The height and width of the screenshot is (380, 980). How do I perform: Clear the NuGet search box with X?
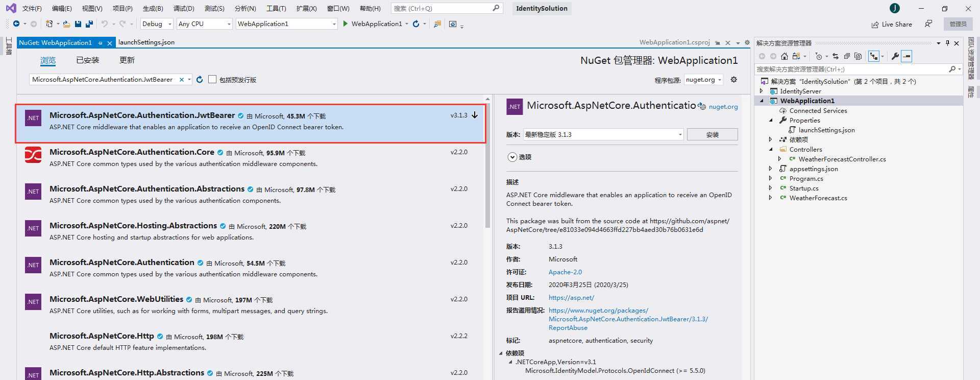(x=181, y=80)
